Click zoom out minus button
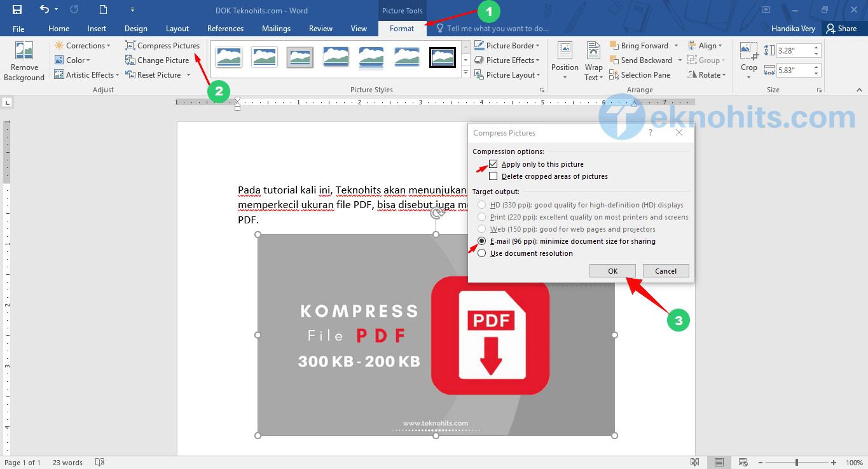The height and width of the screenshot is (469, 868). point(762,463)
